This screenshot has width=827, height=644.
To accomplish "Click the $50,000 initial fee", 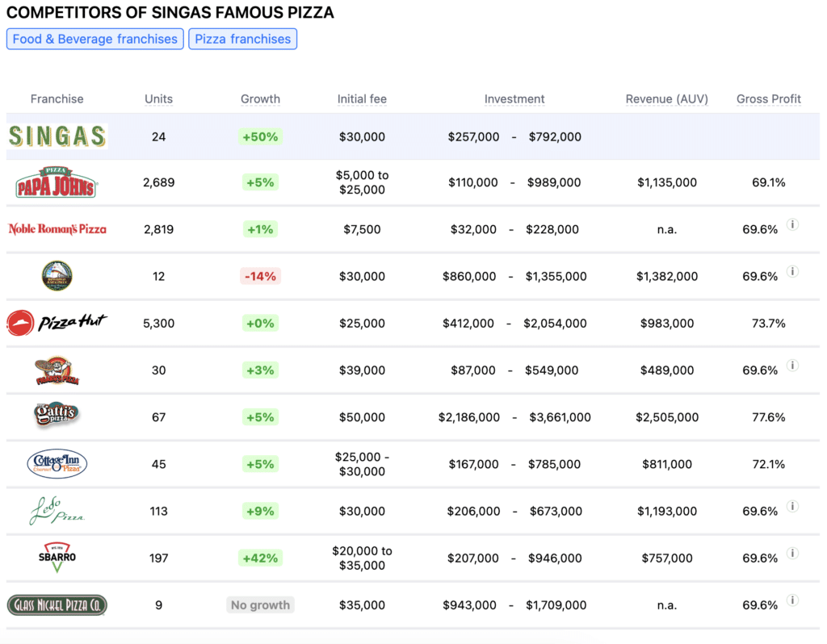I will [x=362, y=417].
